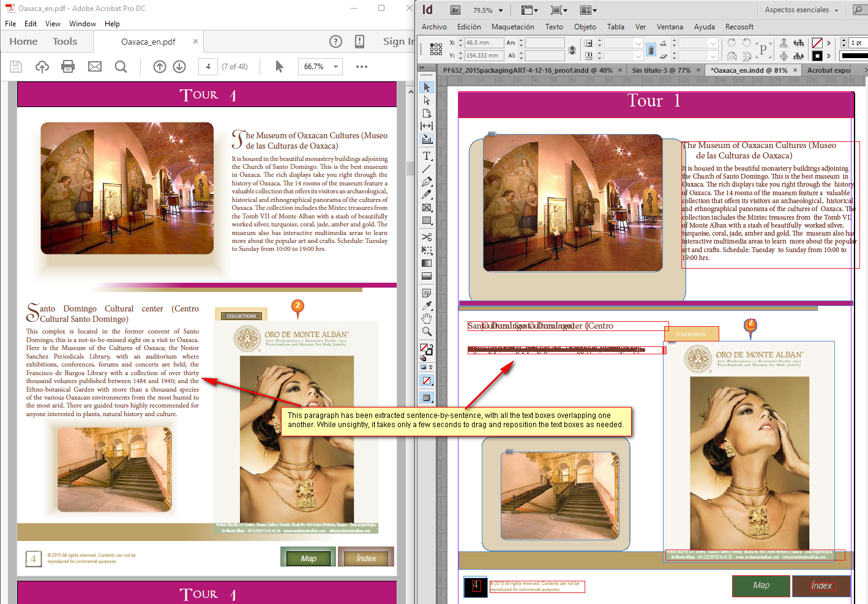Click the Acrobat print icon

coord(68,67)
